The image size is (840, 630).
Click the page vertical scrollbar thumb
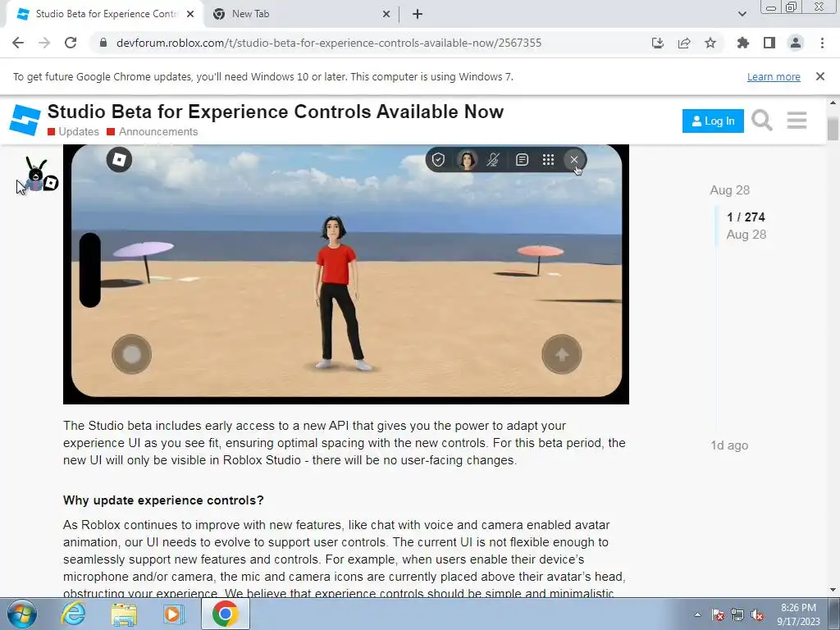coord(833,127)
